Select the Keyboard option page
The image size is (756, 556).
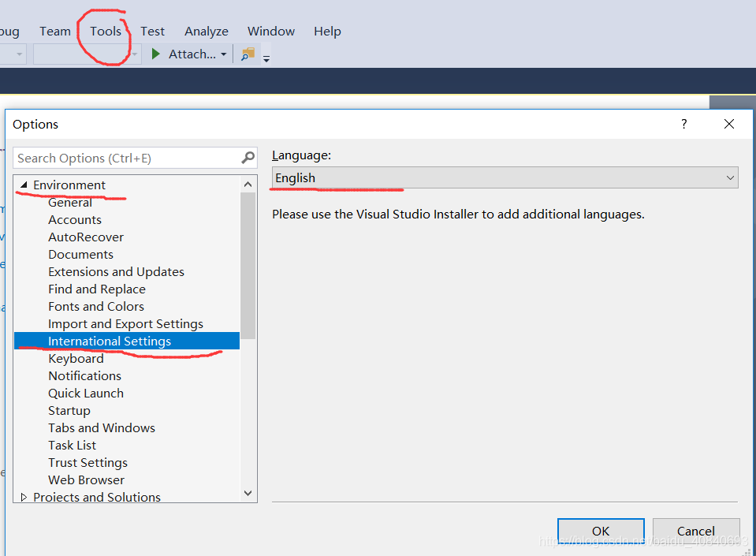[76, 359]
